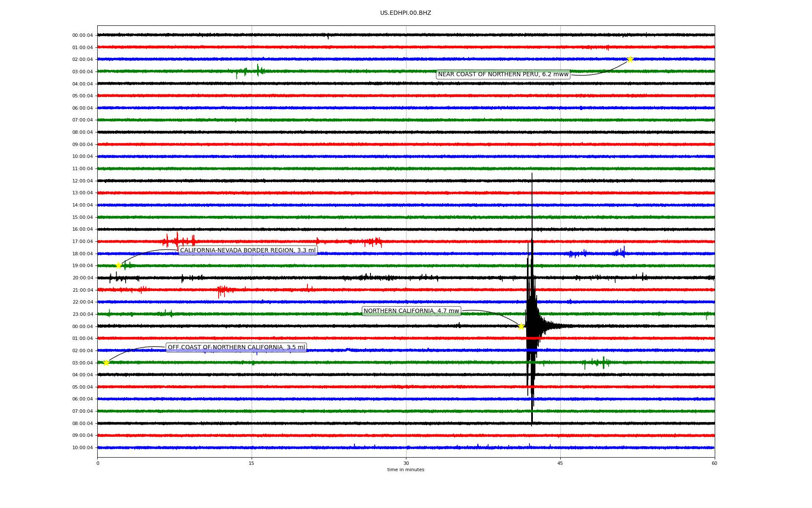Click the 15 minute x-axis tick label

[252, 463]
